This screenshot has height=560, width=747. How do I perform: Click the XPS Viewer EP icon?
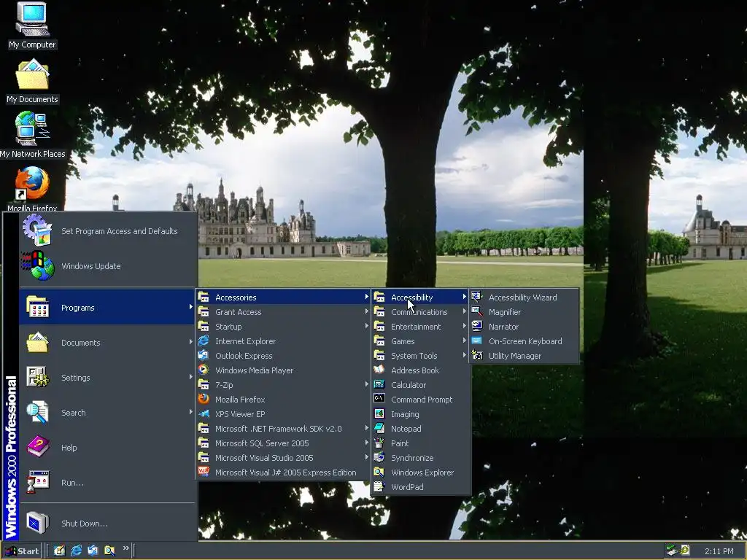[204, 414]
